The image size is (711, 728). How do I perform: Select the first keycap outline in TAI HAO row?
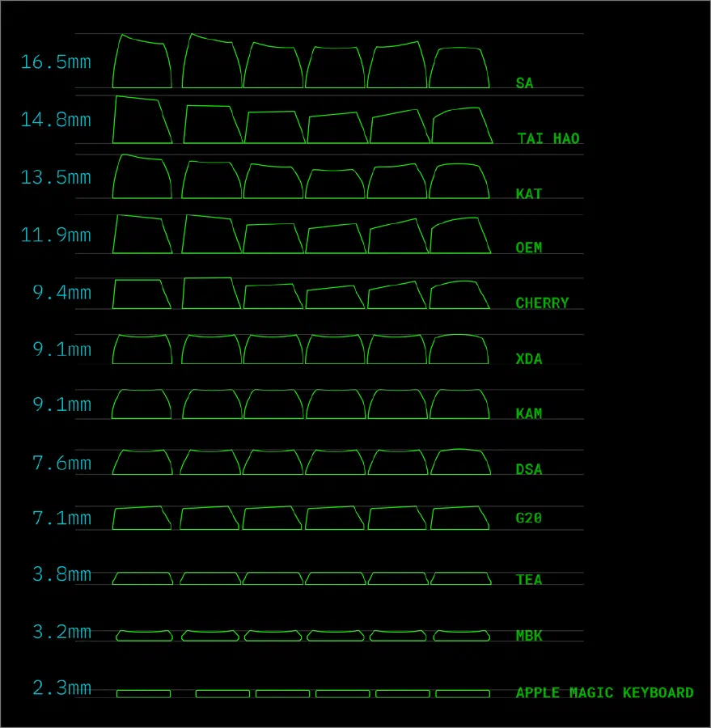pyautogui.click(x=142, y=120)
